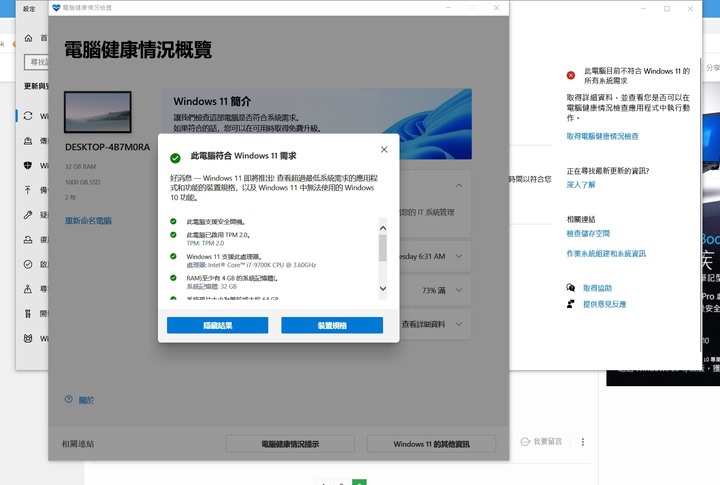Select Find my device icon in Settings sidebar
Screen dimensions: 720x485
pyautogui.click(x=28, y=289)
